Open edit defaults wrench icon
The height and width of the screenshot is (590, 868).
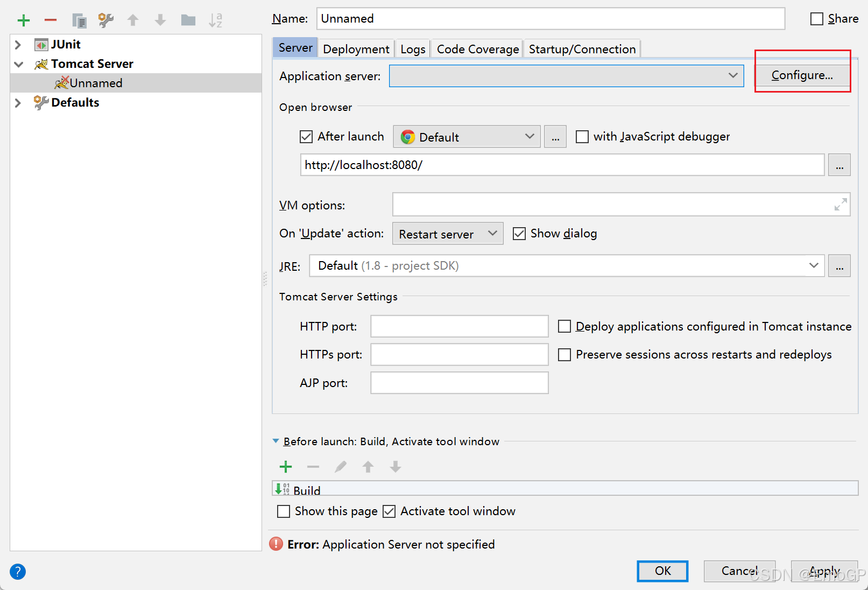(106, 20)
